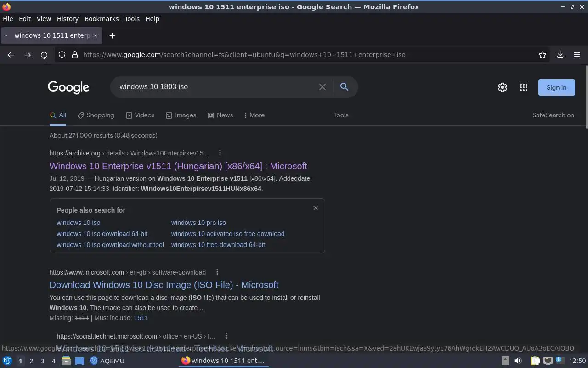The image size is (588, 368).
Task: Open the Edit menu
Action: pos(25,19)
